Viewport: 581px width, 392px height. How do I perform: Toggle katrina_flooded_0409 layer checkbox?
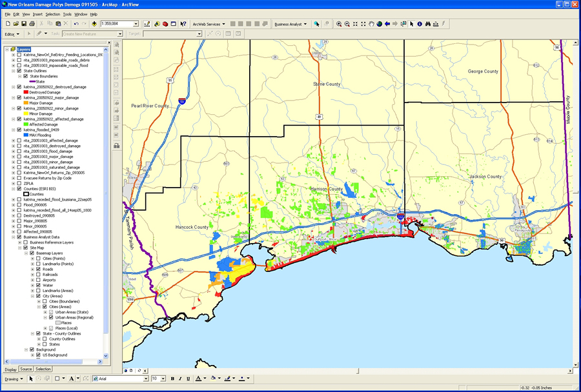(19, 130)
